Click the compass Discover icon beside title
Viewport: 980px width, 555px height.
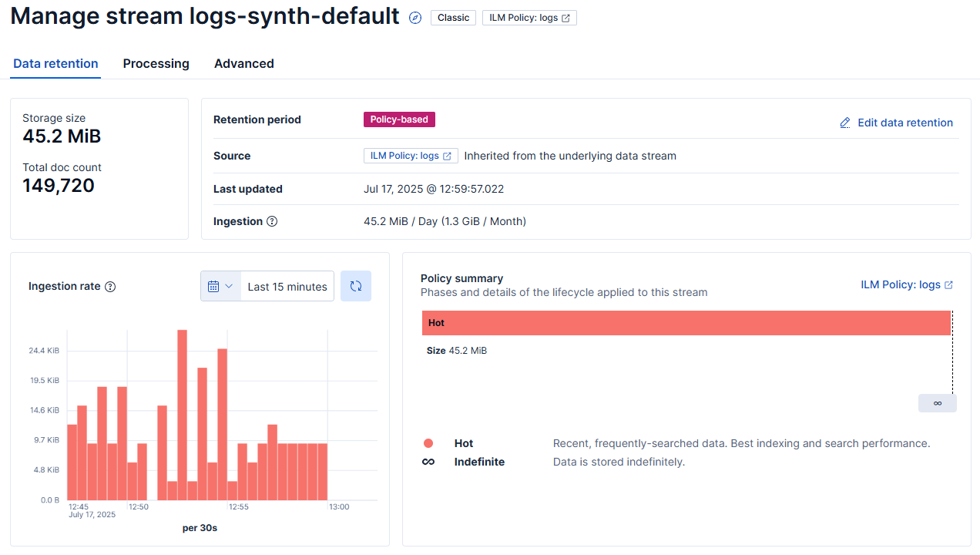[x=415, y=18]
